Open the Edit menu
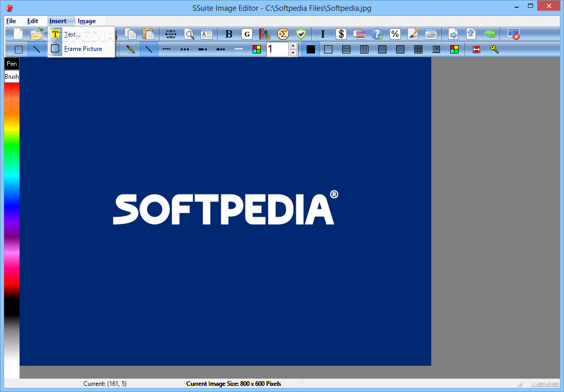 tap(32, 21)
